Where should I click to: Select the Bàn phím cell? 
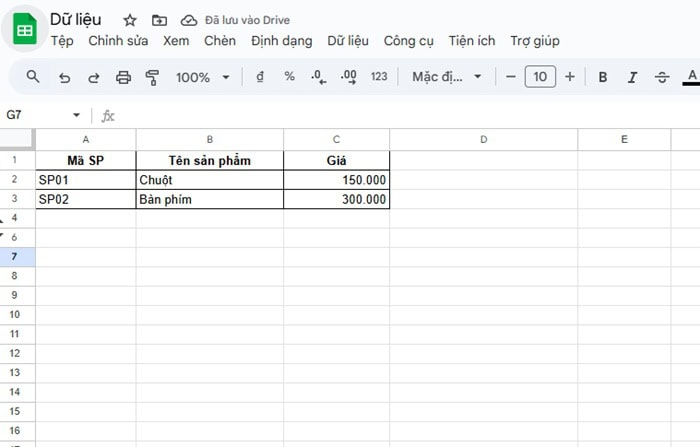[x=209, y=199]
